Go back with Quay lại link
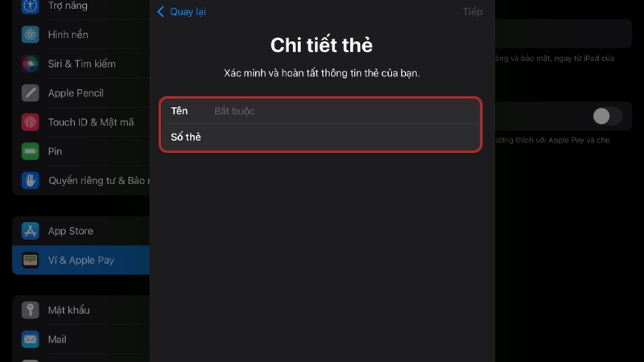 click(188, 11)
